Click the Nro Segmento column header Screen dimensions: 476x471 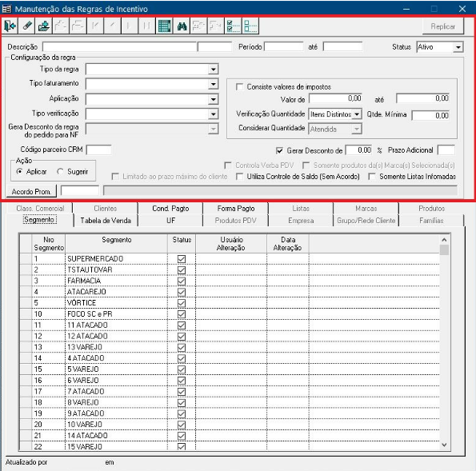(49, 244)
